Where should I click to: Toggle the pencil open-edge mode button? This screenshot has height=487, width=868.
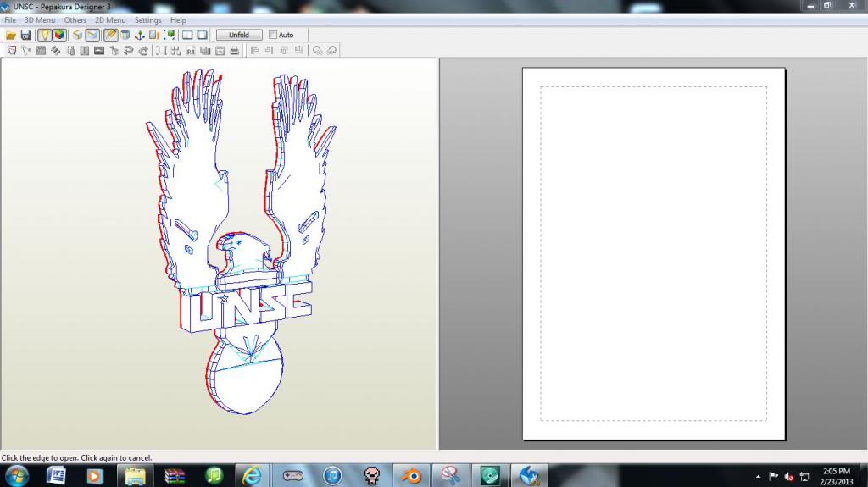click(111, 35)
